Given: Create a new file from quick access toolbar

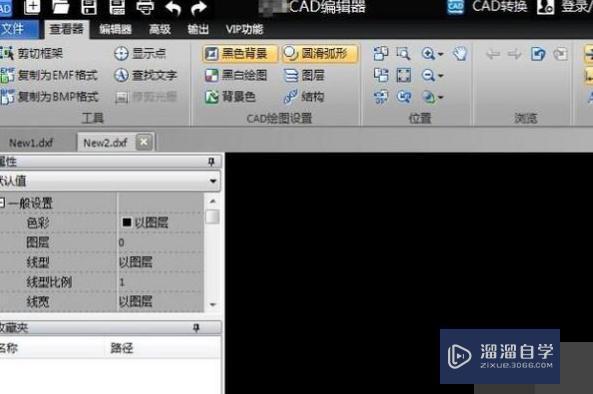Looking at the screenshot, I should [x=32, y=6].
